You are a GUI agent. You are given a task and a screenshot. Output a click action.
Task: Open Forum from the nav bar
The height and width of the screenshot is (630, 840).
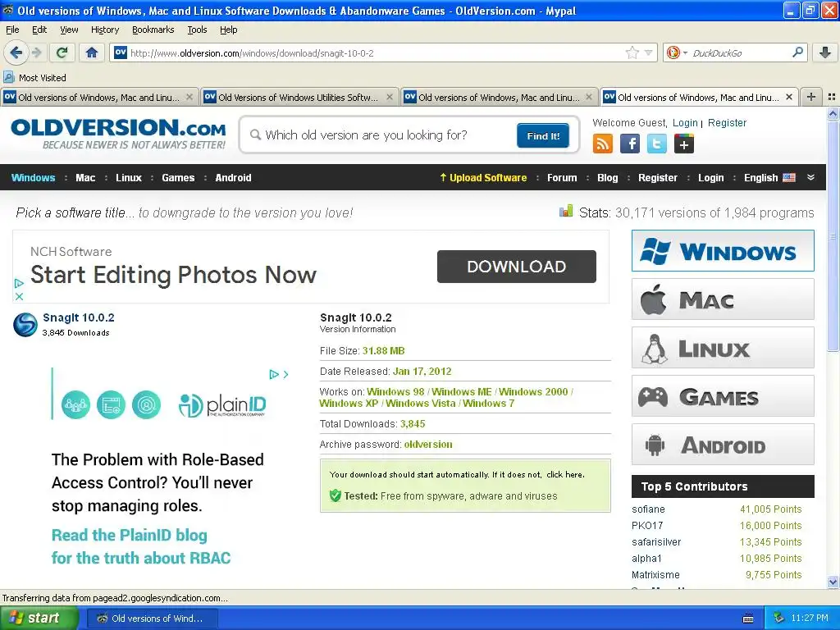pos(562,177)
